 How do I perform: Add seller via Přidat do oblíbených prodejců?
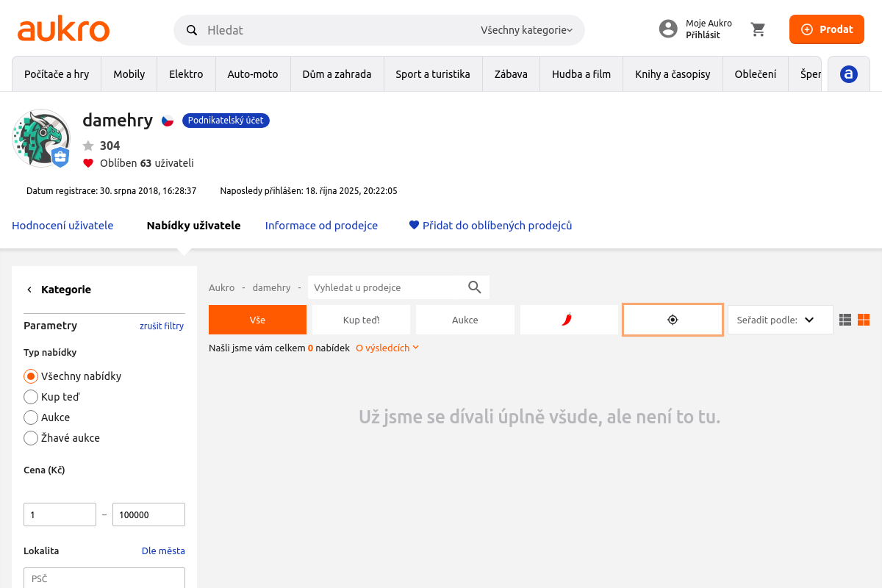pos(490,226)
